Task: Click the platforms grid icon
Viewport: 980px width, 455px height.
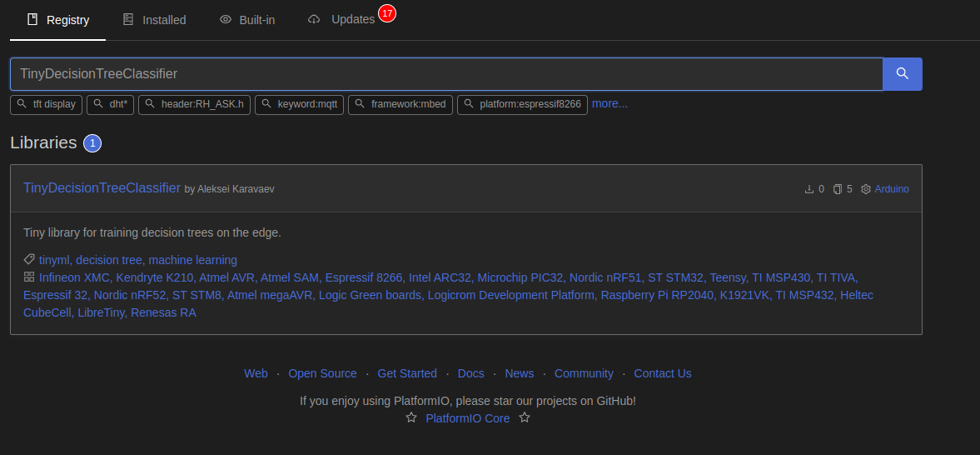Action: [x=29, y=277]
